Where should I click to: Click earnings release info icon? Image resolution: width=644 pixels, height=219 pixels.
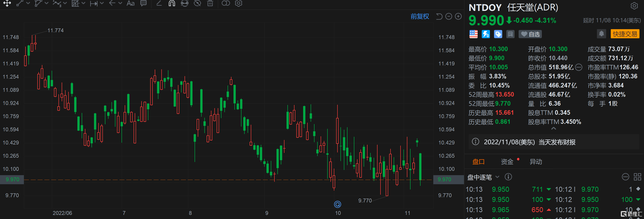(475, 142)
